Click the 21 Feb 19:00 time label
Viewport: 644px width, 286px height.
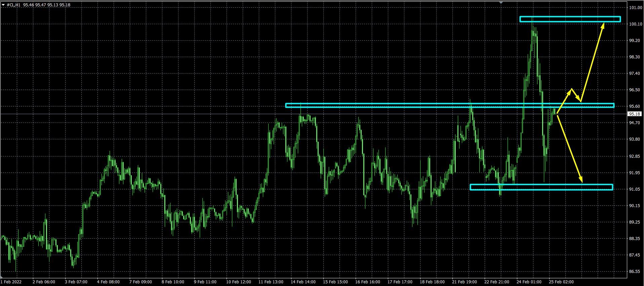465,282
